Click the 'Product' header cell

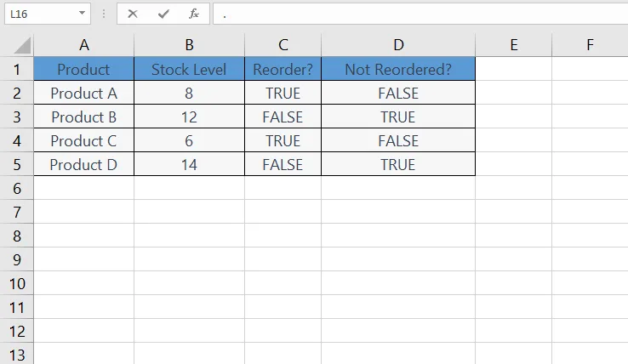coord(83,69)
